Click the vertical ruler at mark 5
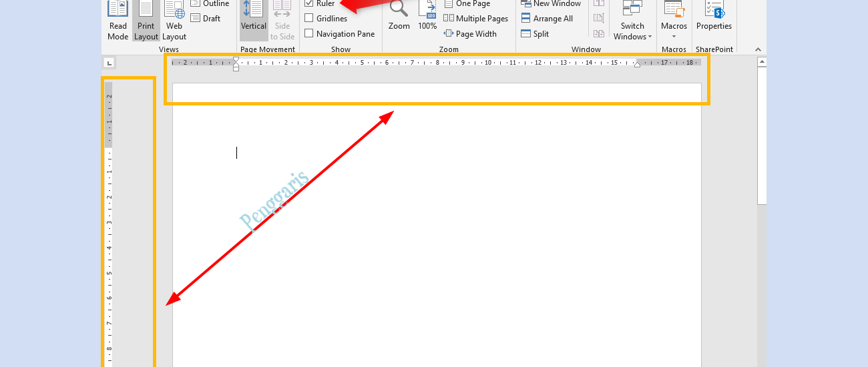Viewport: 868px width, 367px height. pos(109,273)
